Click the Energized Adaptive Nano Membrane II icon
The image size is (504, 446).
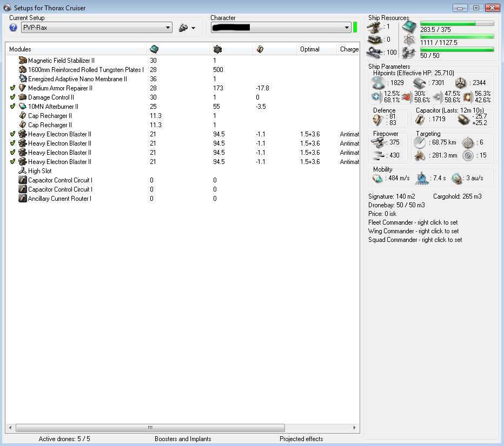pyautogui.click(x=23, y=79)
